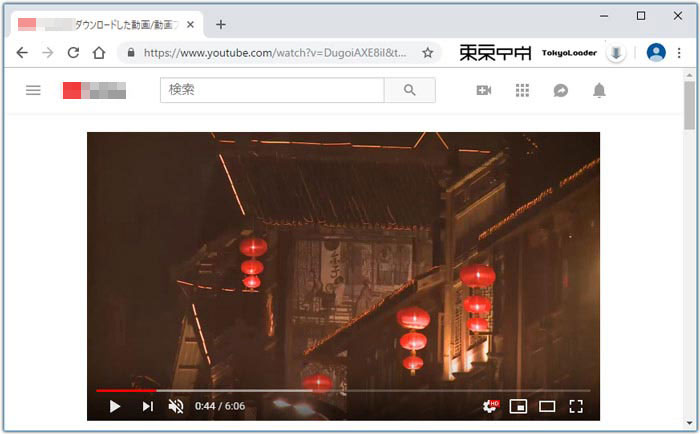The width and height of the screenshot is (700, 434).
Task: Click the scrollbar up arrow
Action: pyautogui.click(x=690, y=75)
